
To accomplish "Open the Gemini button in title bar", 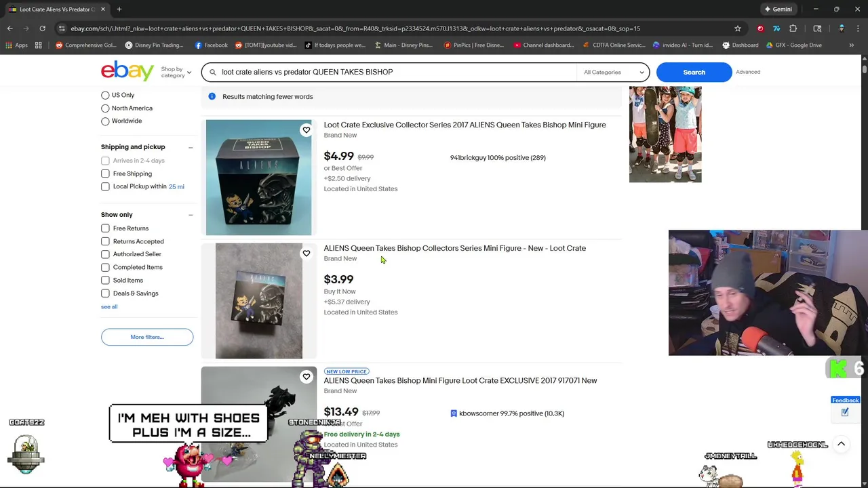I will pos(778,9).
